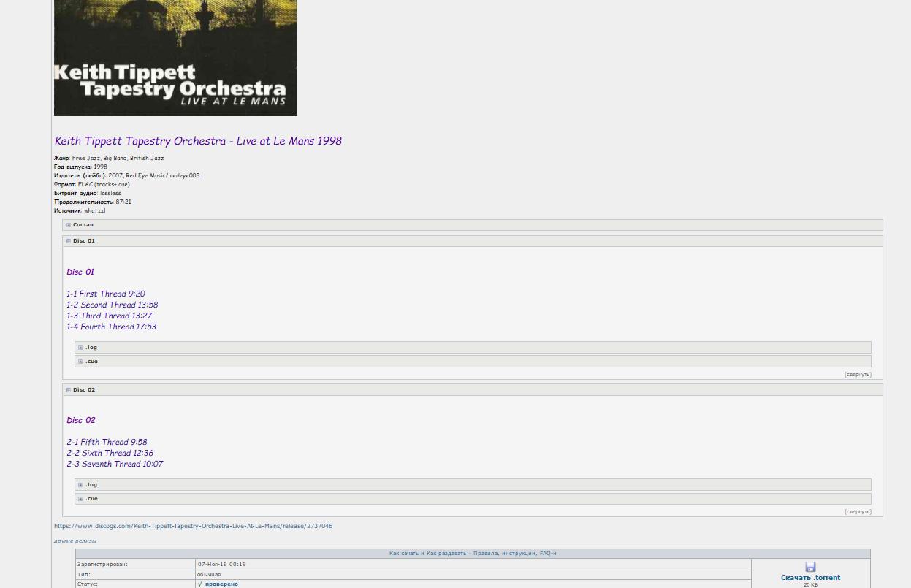
Task: Show the .cue section under Disc 02
Action: point(91,499)
